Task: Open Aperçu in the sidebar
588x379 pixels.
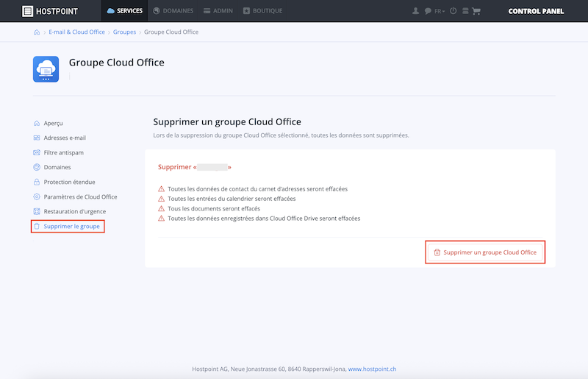Action: (x=53, y=123)
